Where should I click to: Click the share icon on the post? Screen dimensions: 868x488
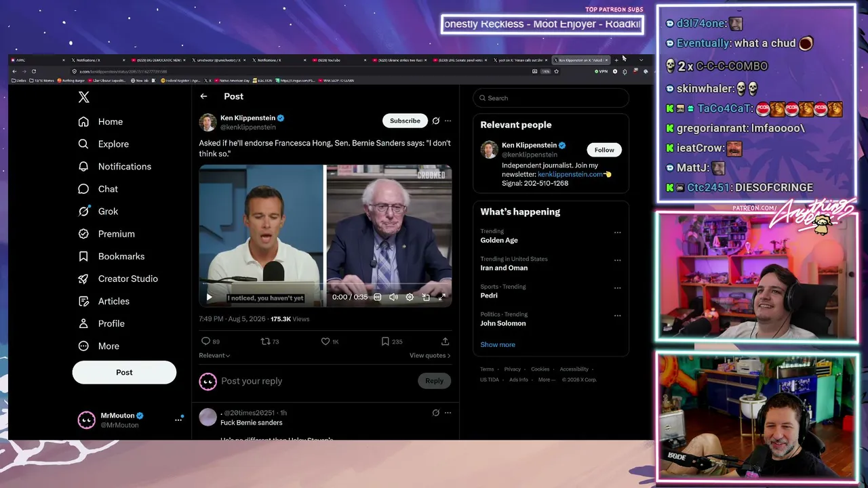click(445, 342)
